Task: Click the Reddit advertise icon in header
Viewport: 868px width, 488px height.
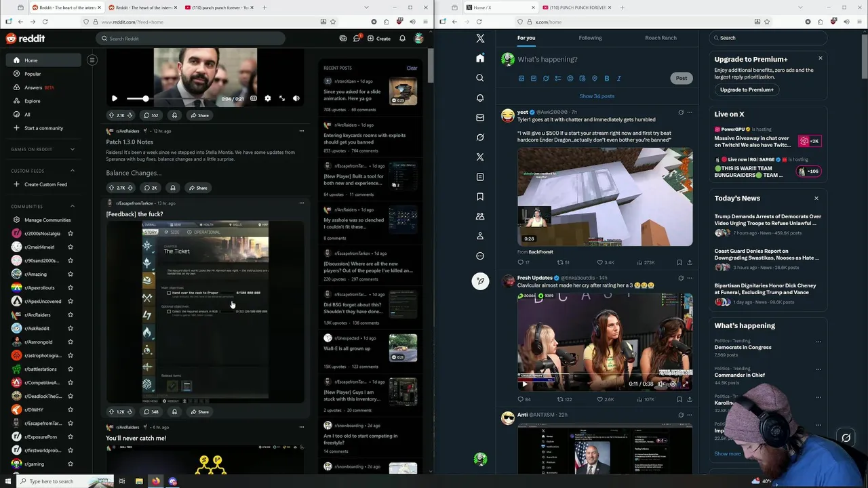Action: pos(343,39)
